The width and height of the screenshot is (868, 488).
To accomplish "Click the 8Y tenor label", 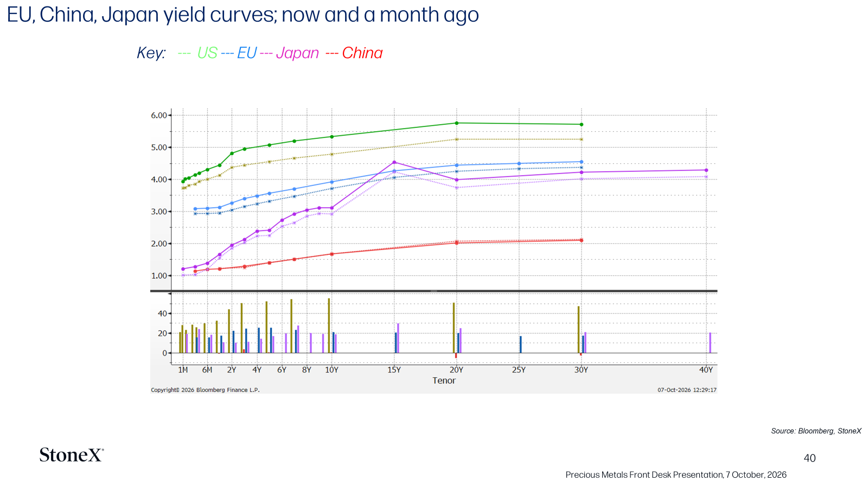I will coord(307,370).
